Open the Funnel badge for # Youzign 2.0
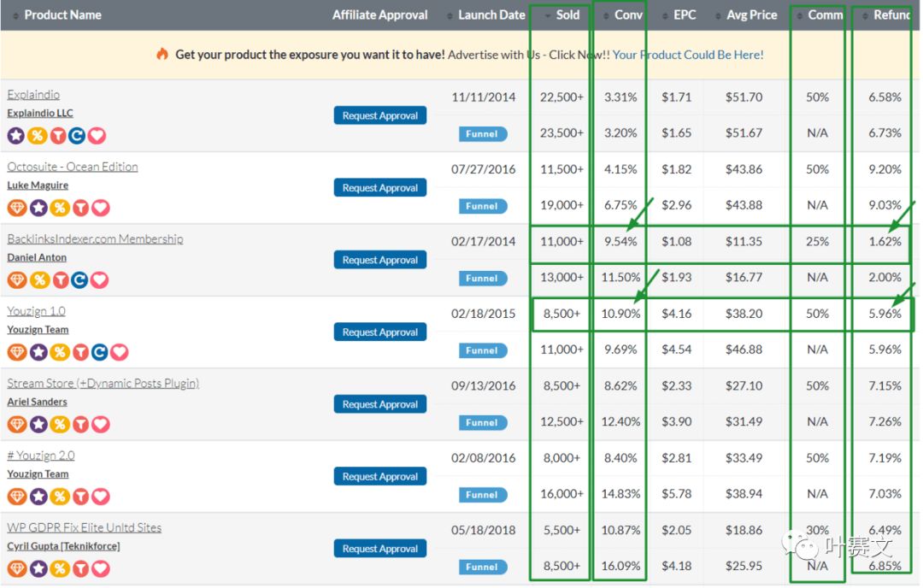 coord(483,495)
